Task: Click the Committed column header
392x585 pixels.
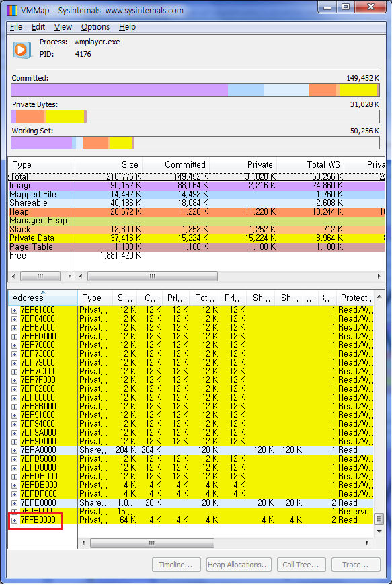Action: point(176,164)
